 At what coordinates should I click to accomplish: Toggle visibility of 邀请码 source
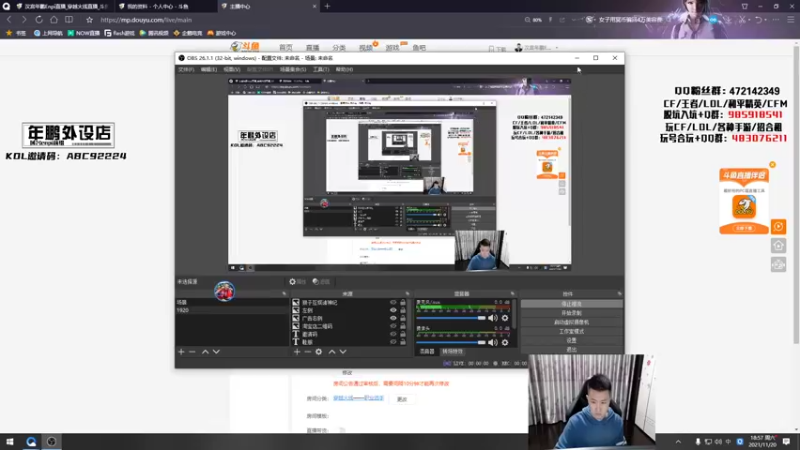(x=393, y=334)
